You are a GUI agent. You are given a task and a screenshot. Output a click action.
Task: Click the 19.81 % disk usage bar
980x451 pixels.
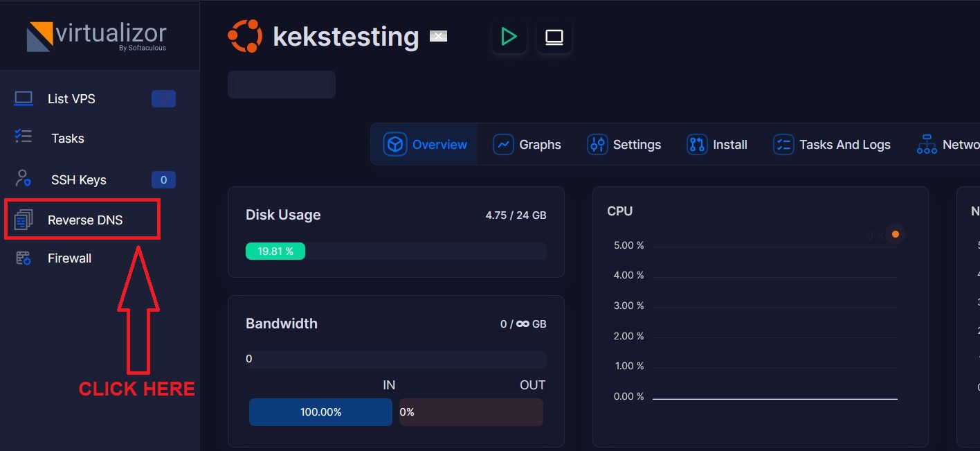[275, 251]
